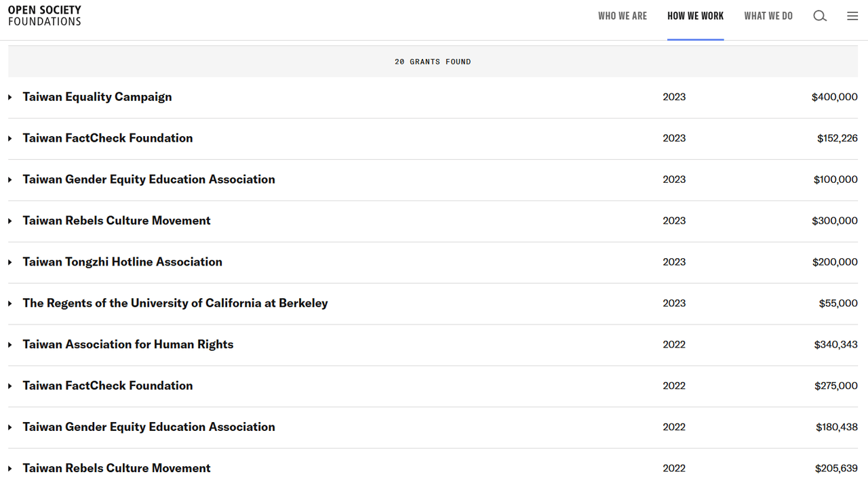Expand Taiwan Tongzhi Hotline Association arrow
Screen dimensions: 868x481
point(10,263)
